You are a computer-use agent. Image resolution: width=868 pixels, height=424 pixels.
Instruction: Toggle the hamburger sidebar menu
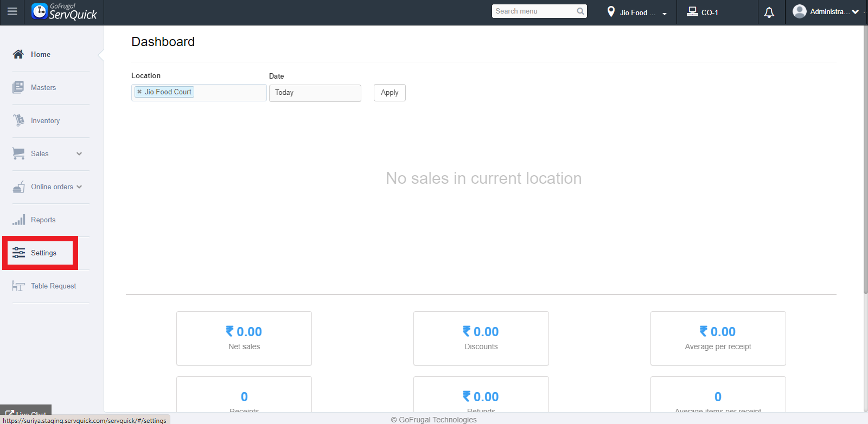click(12, 11)
